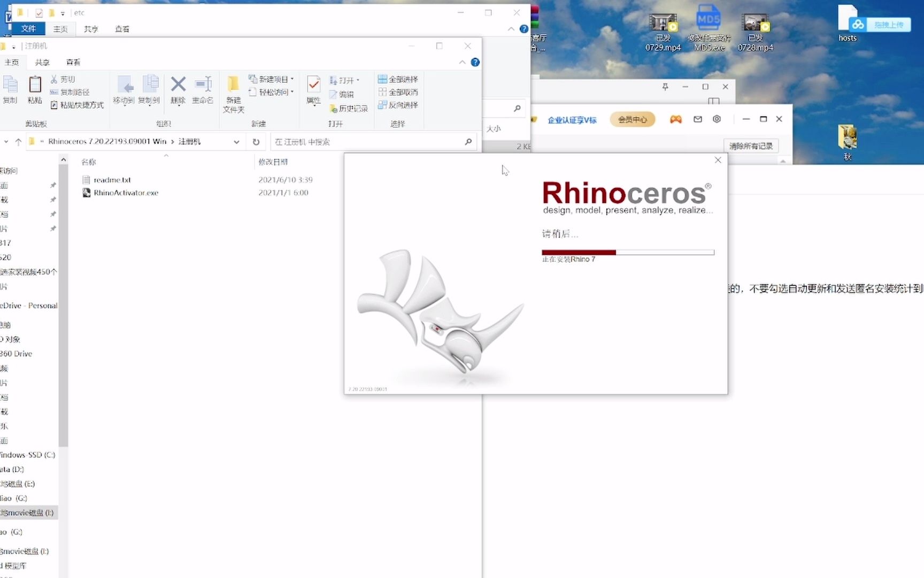Sort by Date modified (修改日期) column header
The width and height of the screenshot is (924, 578).
click(x=273, y=162)
